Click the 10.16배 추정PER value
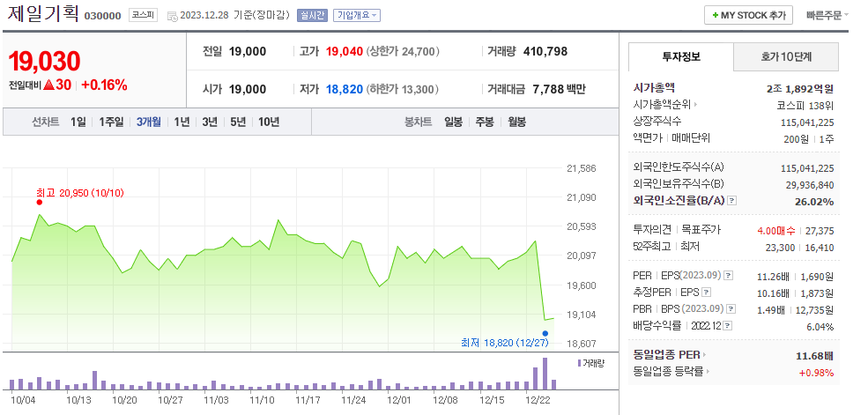This screenshot has width=868, height=415. click(774, 293)
